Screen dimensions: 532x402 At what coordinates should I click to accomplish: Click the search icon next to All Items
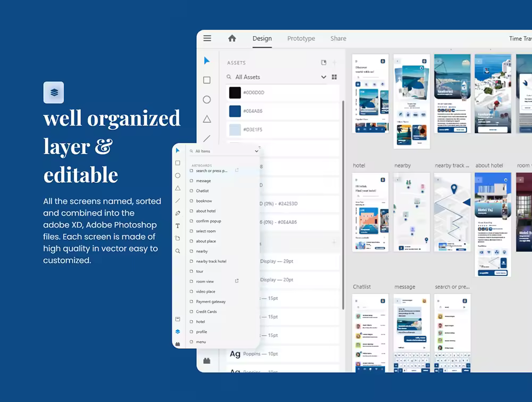pos(192,152)
